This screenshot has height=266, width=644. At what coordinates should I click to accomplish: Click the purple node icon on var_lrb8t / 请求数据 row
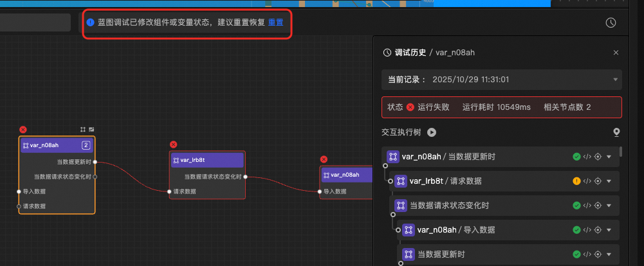[x=401, y=181]
